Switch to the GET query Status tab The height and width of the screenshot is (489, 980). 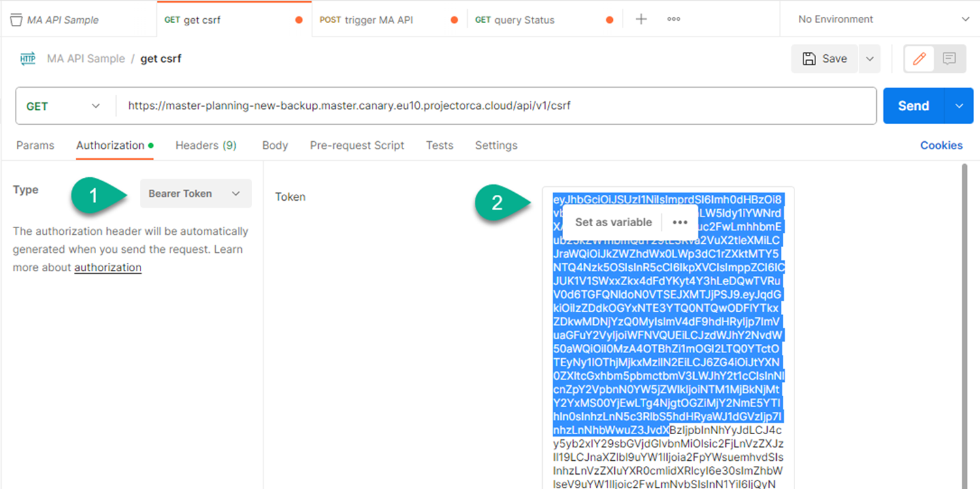(545, 20)
